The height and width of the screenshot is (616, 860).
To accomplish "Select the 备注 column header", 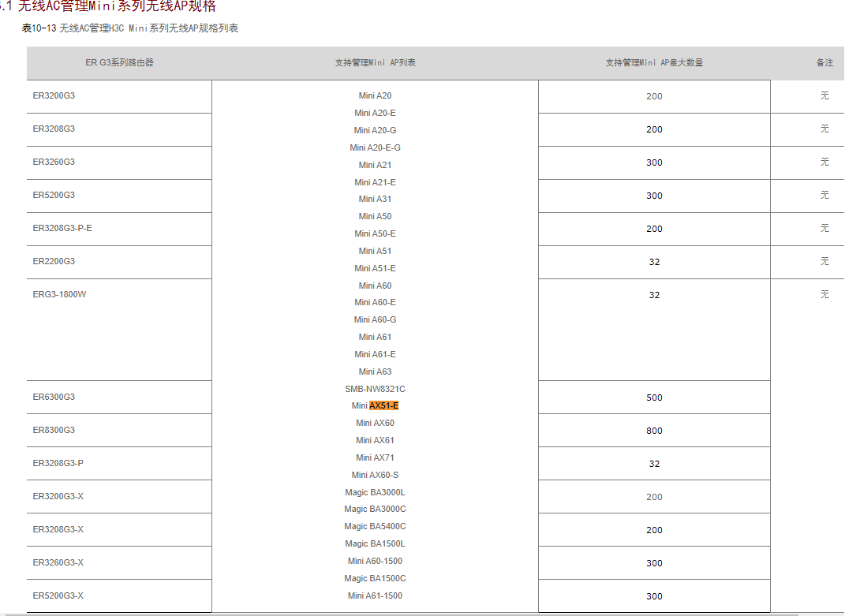I will 825,63.
